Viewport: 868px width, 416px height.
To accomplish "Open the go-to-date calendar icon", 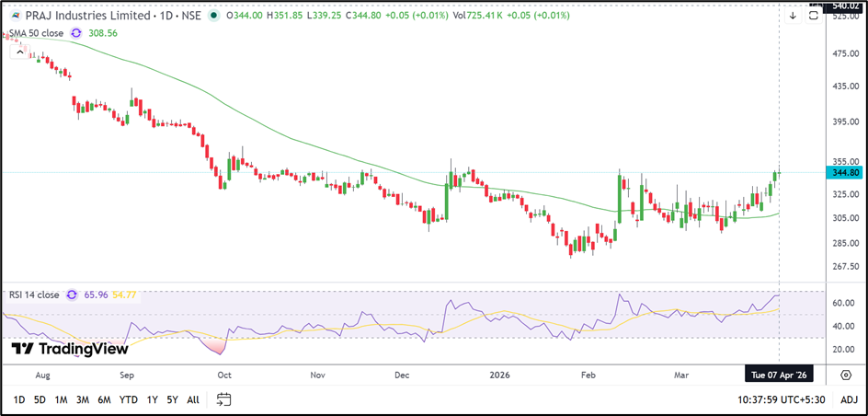I will click(x=223, y=399).
